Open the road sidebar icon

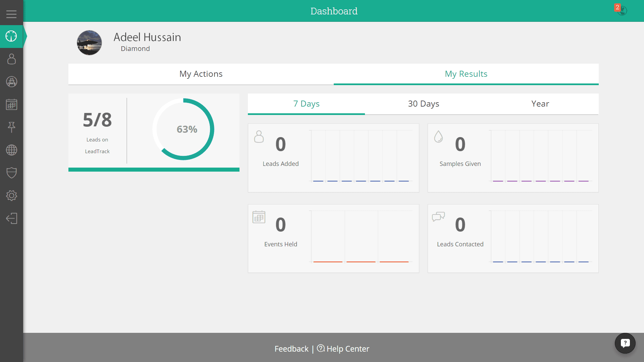click(11, 82)
